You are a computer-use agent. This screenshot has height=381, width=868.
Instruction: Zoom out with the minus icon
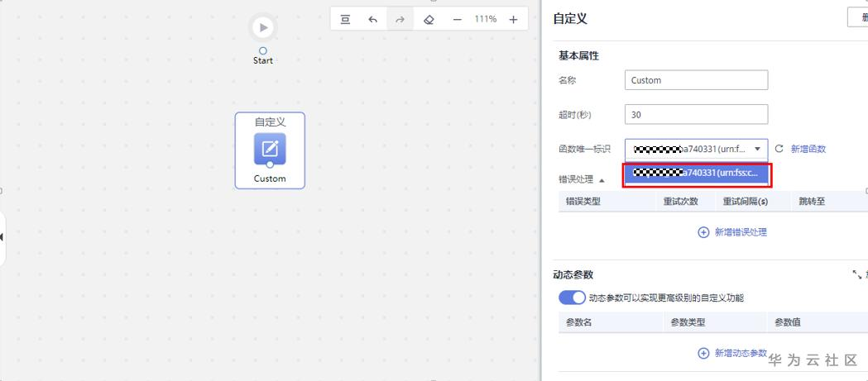(x=458, y=19)
